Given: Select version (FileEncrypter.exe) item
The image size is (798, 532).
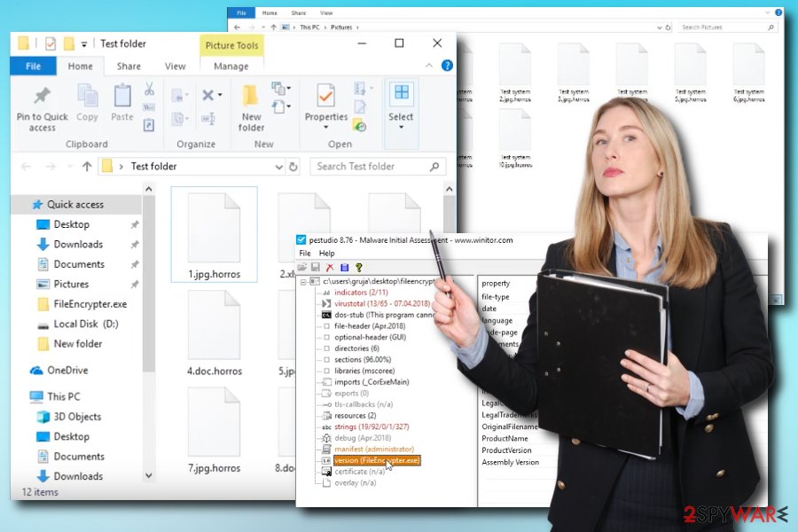Looking at the screenshot, I should (x=377, y=460).
